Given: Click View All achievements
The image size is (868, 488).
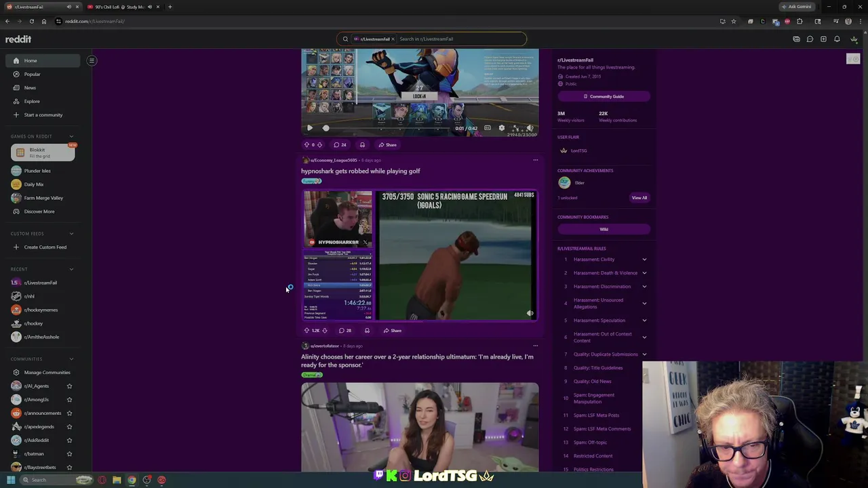Looking at the screenshot, I should 639,198.
